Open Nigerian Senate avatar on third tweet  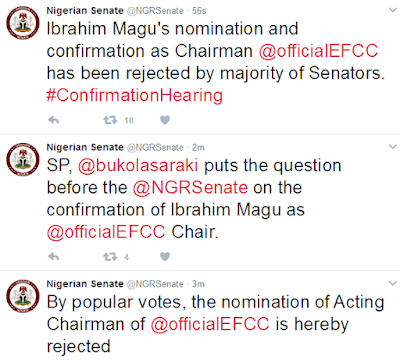pyautogui.click(x=23, y=296)
